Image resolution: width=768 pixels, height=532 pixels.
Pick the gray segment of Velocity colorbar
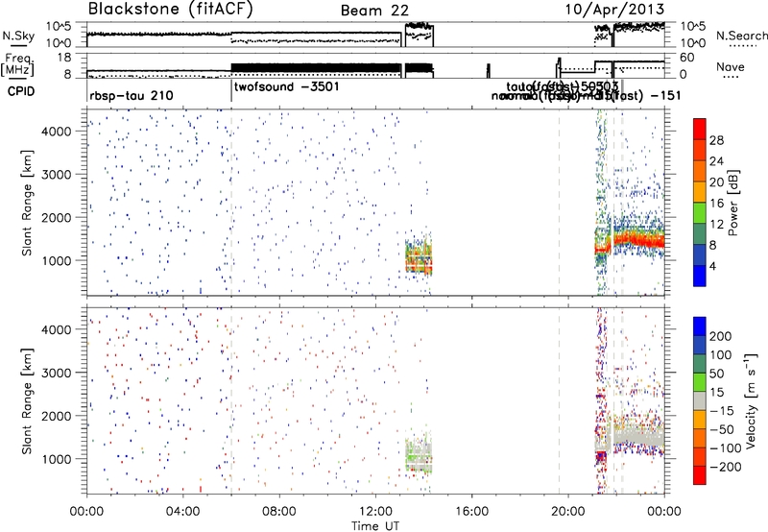pyautogui.click(x=700, y=400)
